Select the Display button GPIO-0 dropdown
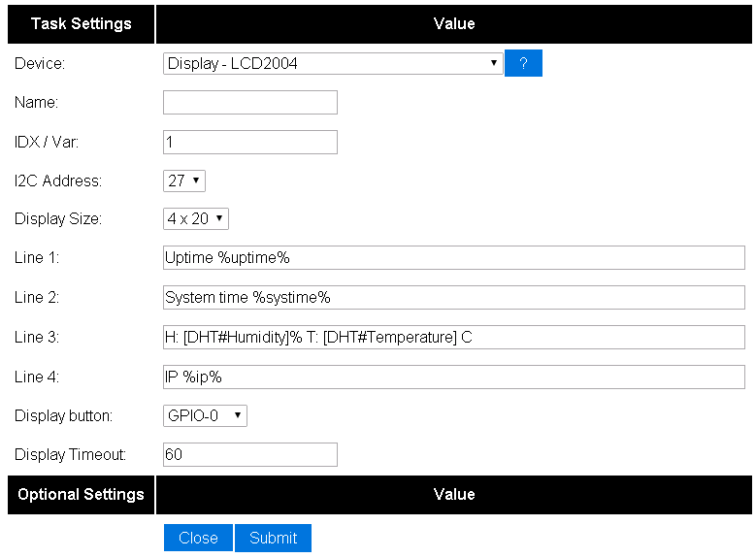756x558 pixels. [x=205, y=415]
